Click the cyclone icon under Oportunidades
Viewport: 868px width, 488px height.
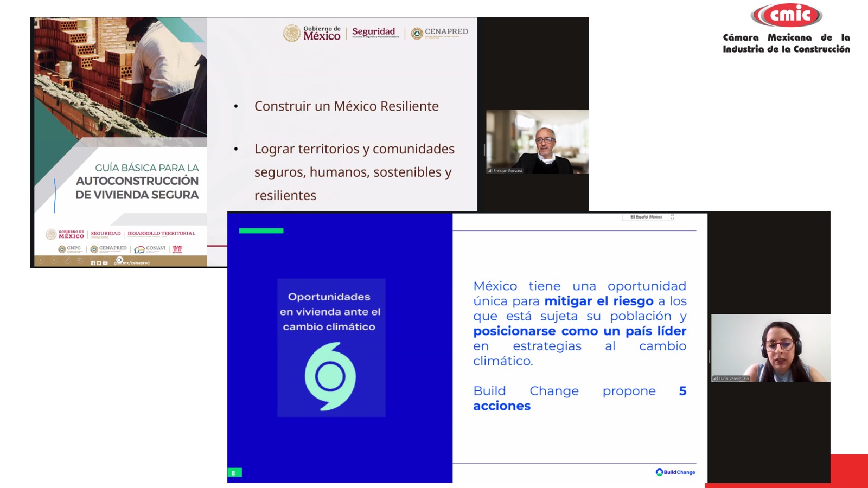[x=330, y=376]
